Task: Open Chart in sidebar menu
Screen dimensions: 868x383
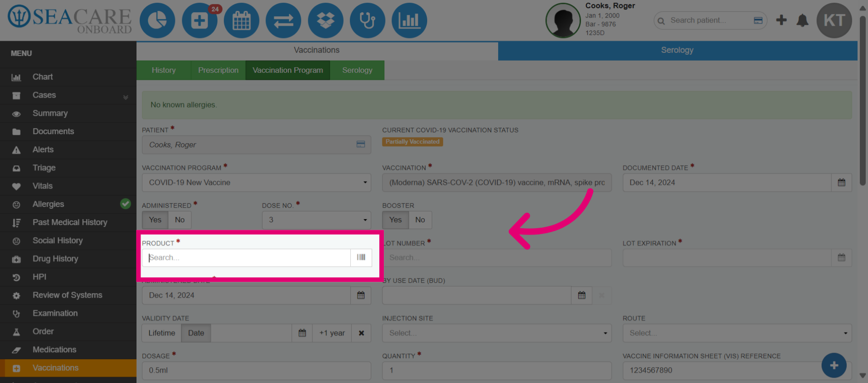Action: click(x=68, y=77)
